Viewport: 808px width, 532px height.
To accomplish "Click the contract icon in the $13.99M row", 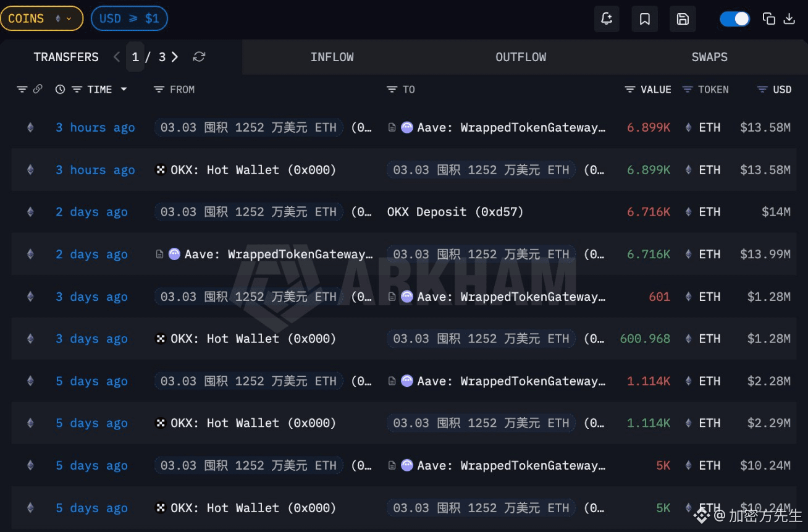I will (159, 254).
